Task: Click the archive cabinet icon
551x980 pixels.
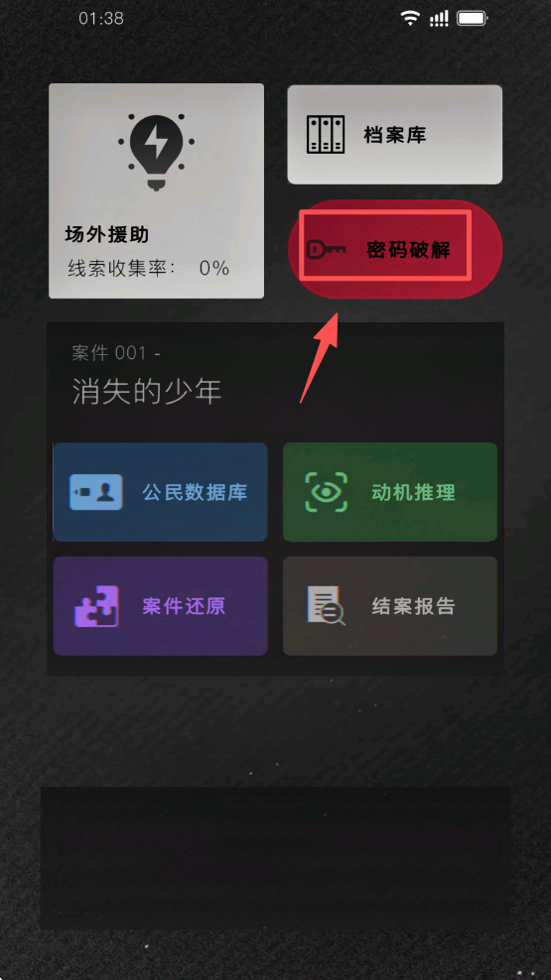Action: point(326,134)
